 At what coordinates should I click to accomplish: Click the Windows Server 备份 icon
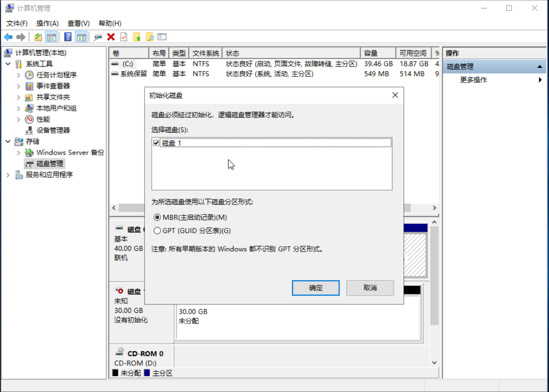click(x=29, y=152)
